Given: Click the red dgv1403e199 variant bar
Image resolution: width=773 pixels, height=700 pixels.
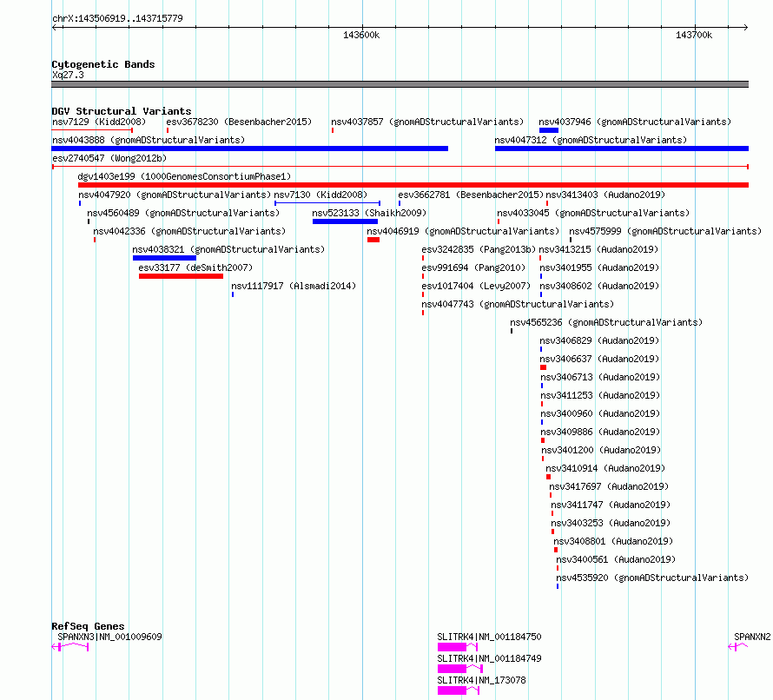Looking at the screenshot, I should point(413,185).
